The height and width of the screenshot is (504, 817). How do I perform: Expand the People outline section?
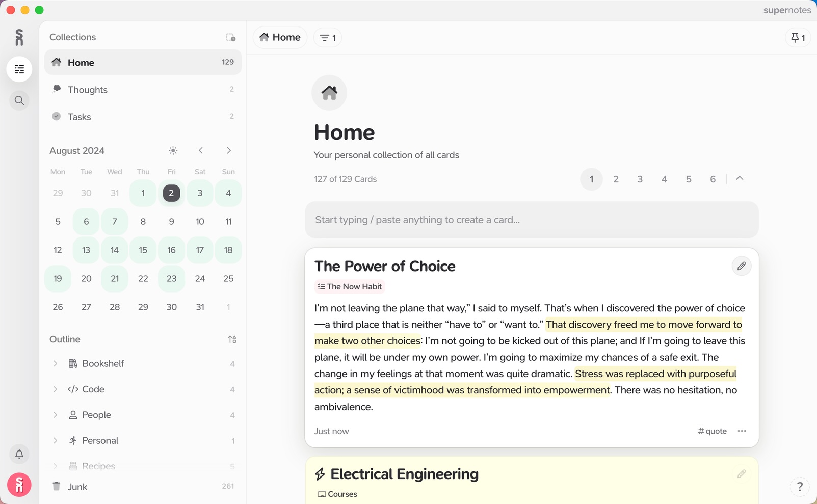[56, 415]
